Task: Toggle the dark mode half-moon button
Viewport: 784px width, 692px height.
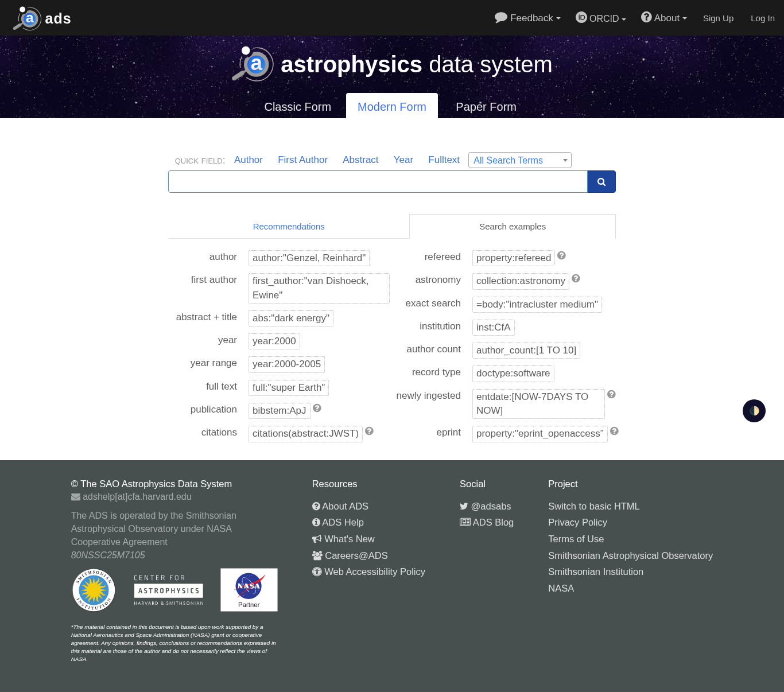Action: click(754, 411)
